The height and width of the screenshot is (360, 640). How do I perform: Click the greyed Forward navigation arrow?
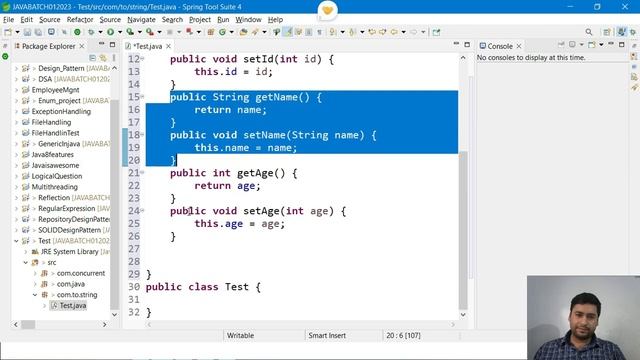point(413,32)
